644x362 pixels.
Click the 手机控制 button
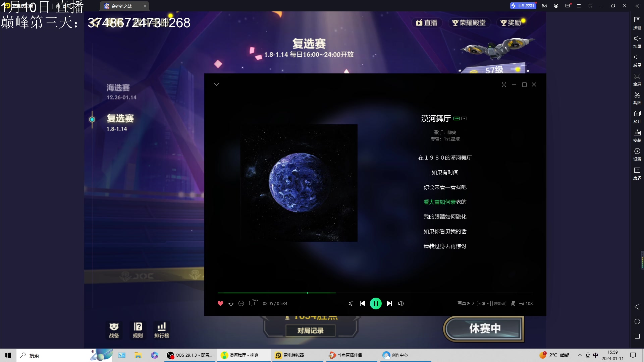[x=523, y=6]
